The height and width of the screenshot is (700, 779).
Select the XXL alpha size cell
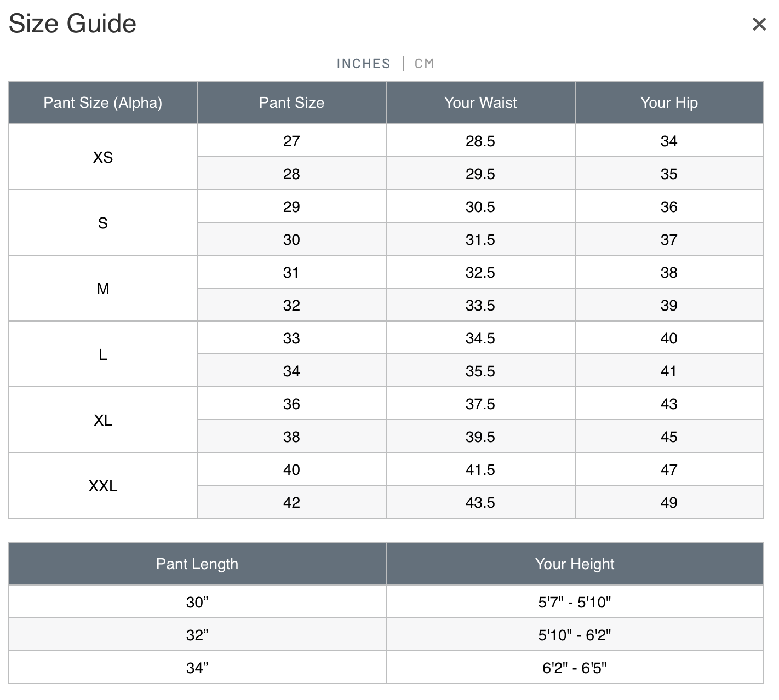pos(103,486)
